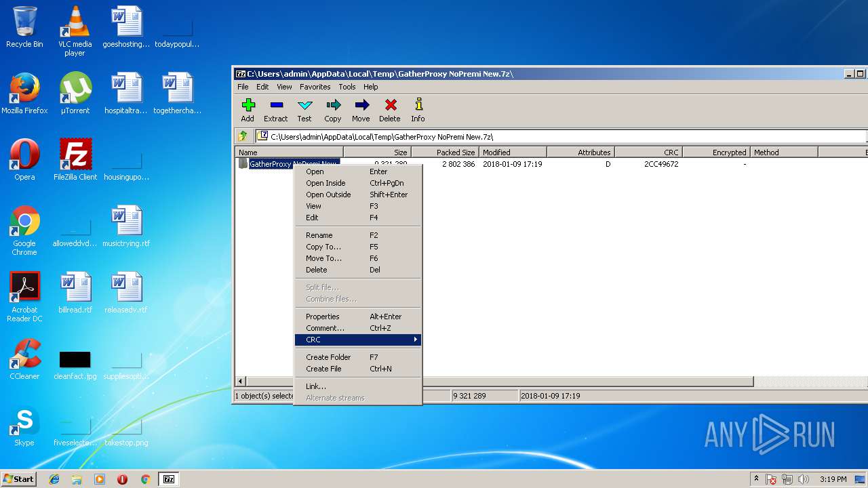Select Move To... from context menu
Screen dimensions: 868x488
point(358,258)
